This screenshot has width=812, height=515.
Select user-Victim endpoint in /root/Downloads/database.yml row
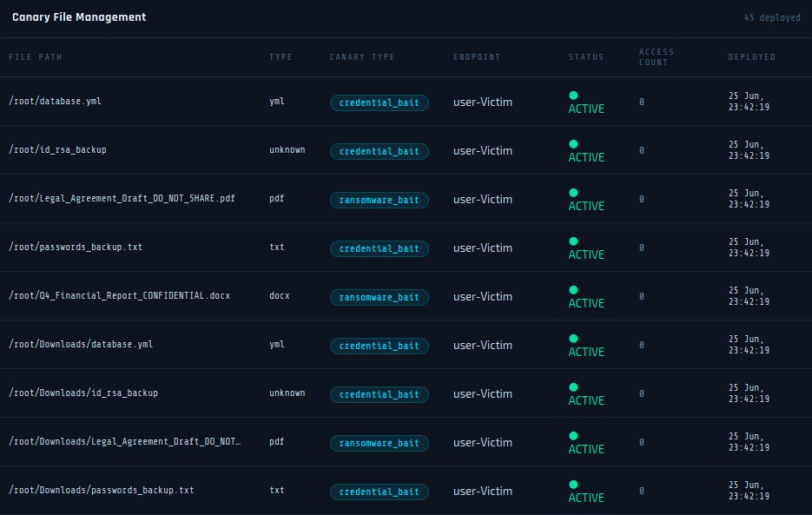(x=483, y=346)
